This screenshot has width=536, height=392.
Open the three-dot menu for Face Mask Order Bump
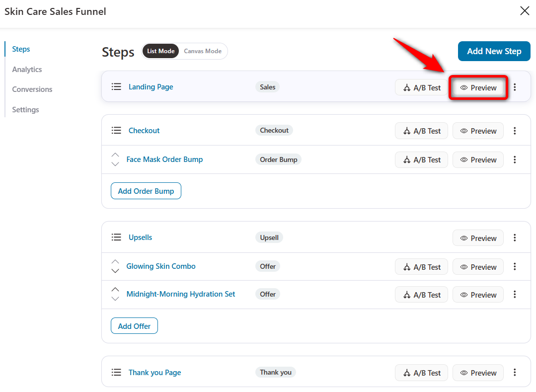(x=515, y=159)
